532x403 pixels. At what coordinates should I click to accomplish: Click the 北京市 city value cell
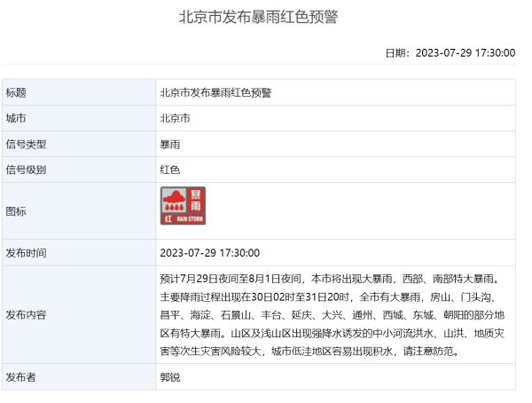pyautogui.click(x=175, y=118)
